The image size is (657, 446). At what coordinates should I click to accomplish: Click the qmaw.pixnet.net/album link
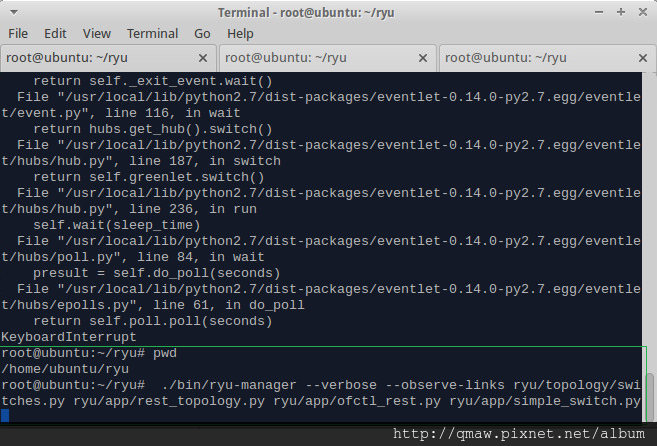click(x=522, y=435)
